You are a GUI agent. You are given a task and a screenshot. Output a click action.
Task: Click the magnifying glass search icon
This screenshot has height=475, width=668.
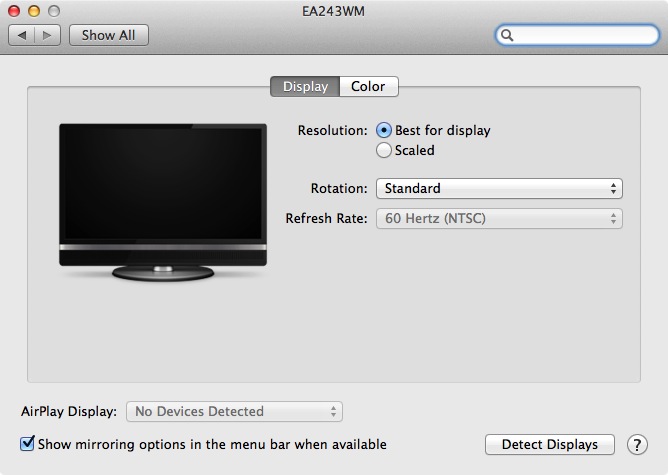coord(507,35)
